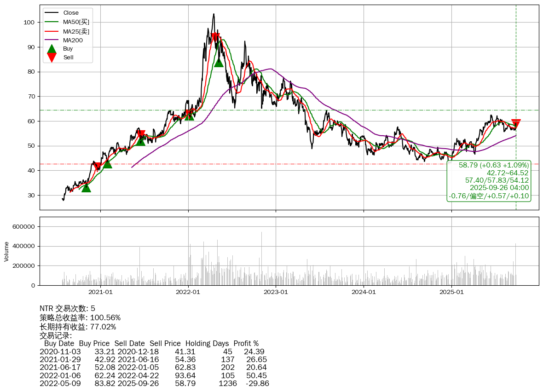Viewport: 543px width, 392px height.
Task: Select the first buy marker near 33
Action: (86, 187)
